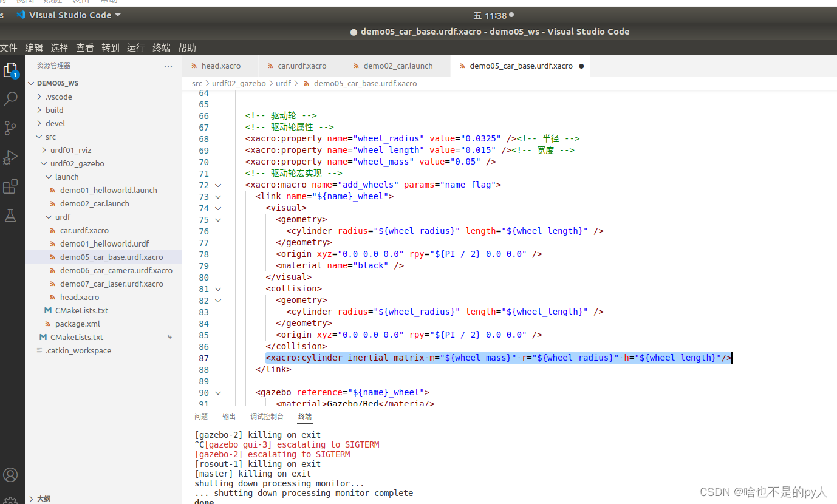Fold the xacro:macro block at line 72

pyautogui.click(x=218, y=185)
